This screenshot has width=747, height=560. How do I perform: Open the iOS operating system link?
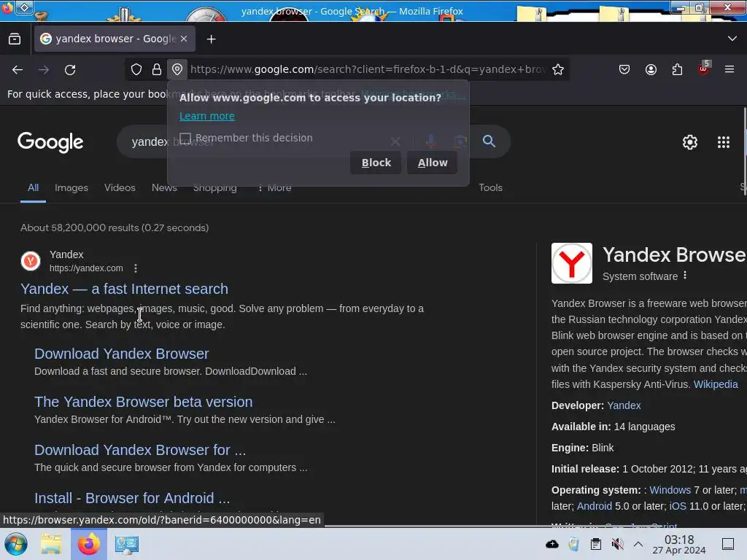click(x=678, y=506)
